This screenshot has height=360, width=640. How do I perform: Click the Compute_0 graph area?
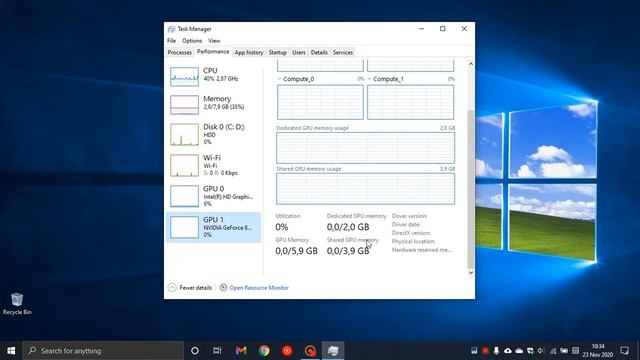320,102
